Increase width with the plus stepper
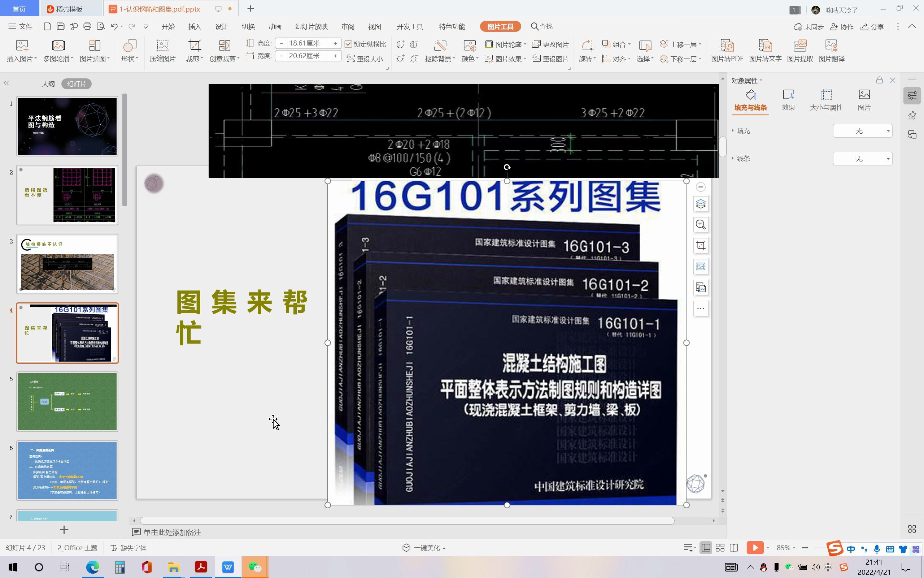This screenshot has height=578, width=924. pos(335,56)
